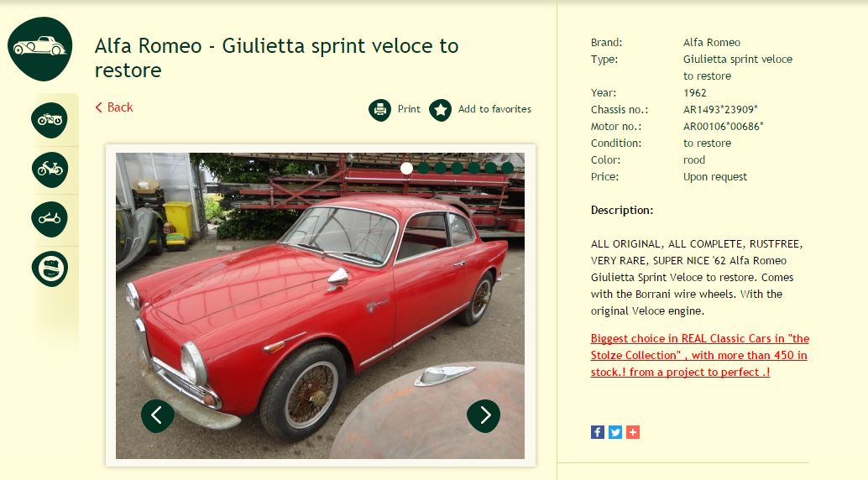The width and height of the screenshot is (868, 480).
Task: Click the Add to favorites text
Action: pos(494,109)
